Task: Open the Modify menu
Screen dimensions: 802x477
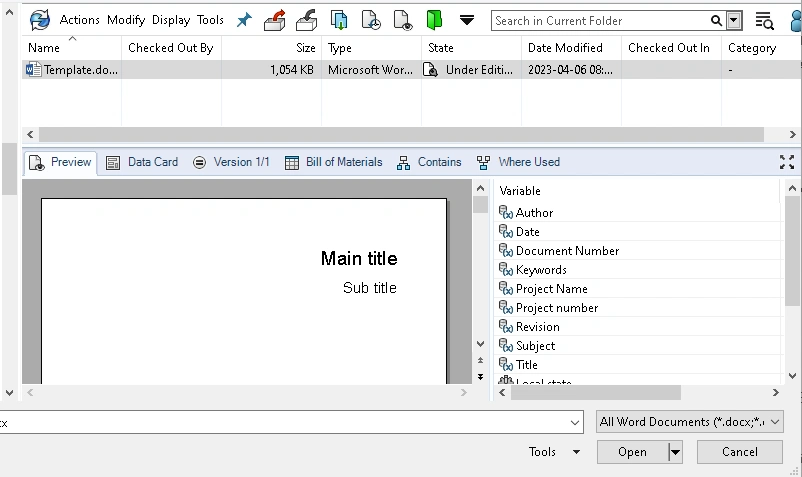Action: pos(126,20)
